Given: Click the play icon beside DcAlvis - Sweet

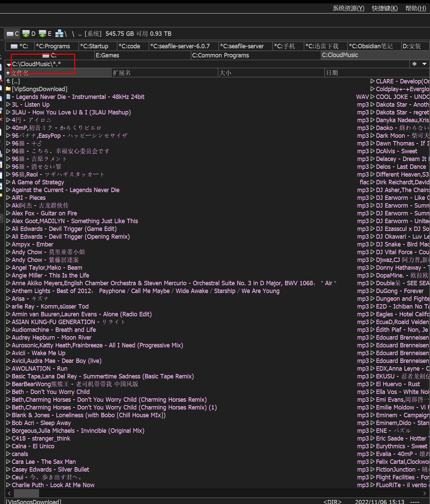Looking at the screenshot, I should [x=373, y=151].
